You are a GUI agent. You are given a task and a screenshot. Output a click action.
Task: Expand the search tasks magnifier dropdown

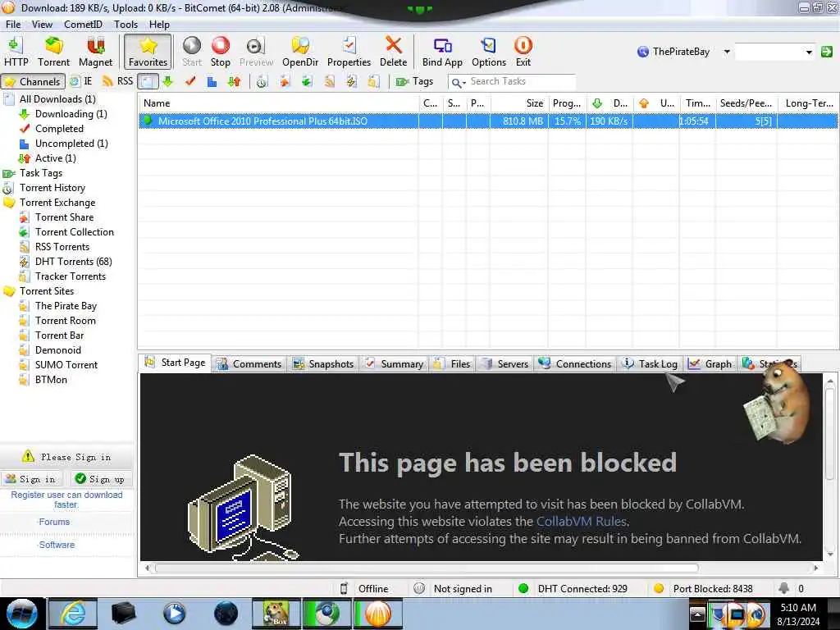tap(459, 82)
